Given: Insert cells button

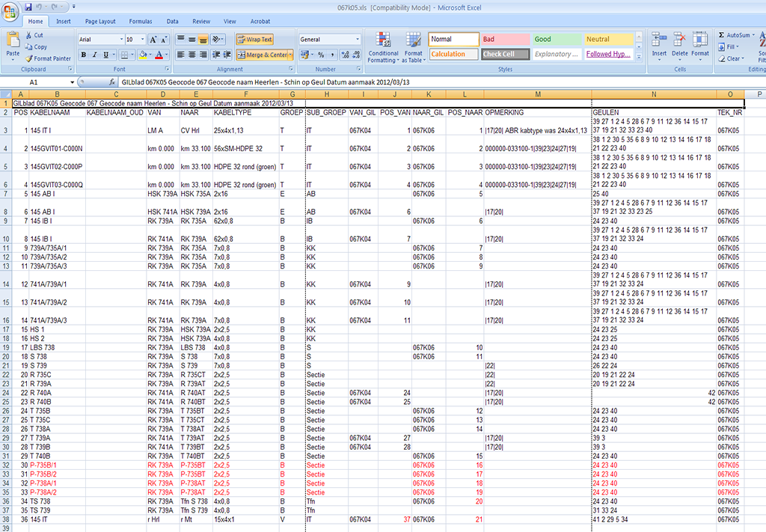Looking at the screenshot, I should pos(659,47).
